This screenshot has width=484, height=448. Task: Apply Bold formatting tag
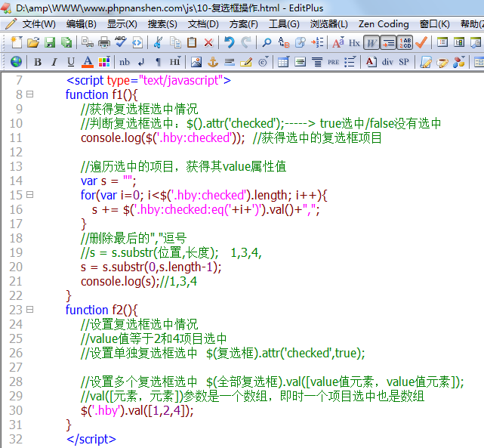pyautogui.click(x=38, y=62)
